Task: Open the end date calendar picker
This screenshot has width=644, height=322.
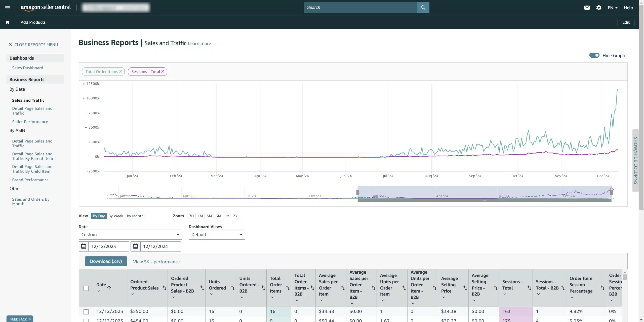Action: 135,246
